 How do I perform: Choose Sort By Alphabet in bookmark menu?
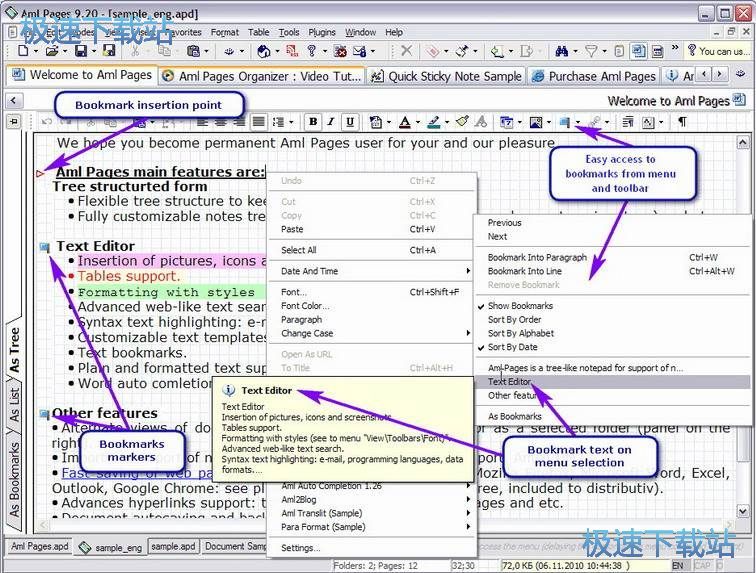coord(520,333)
